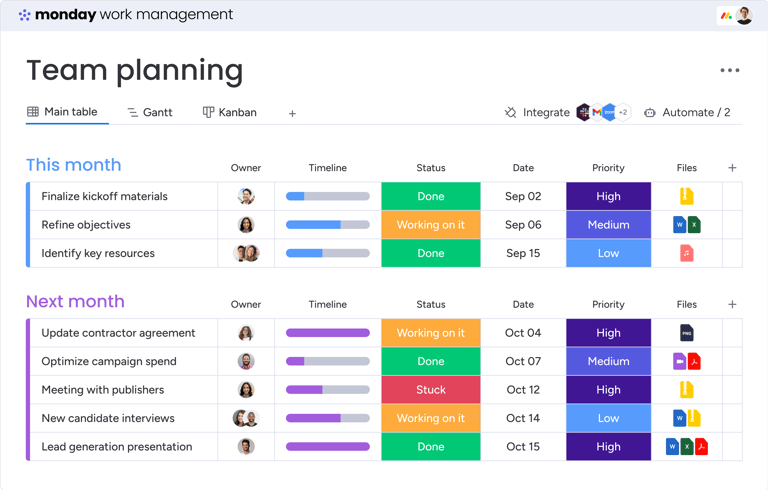
Task: Click the +2 integrations badge
Action: tap(623, 112)
